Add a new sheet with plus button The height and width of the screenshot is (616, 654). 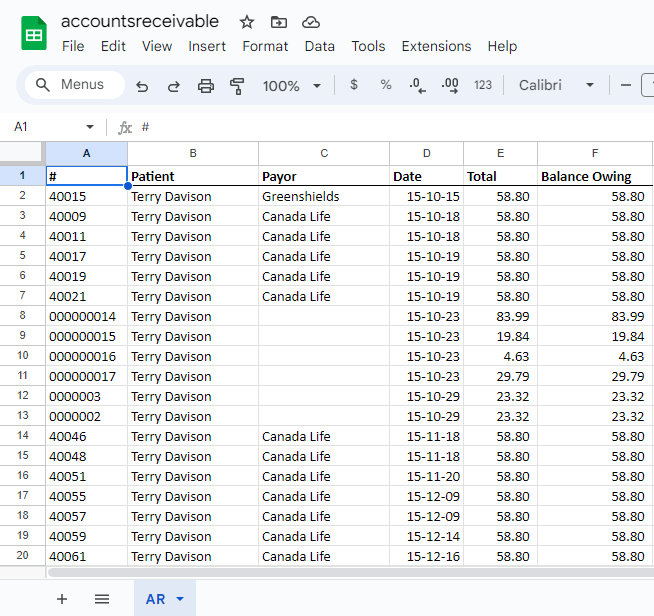[x=62, y=599]
